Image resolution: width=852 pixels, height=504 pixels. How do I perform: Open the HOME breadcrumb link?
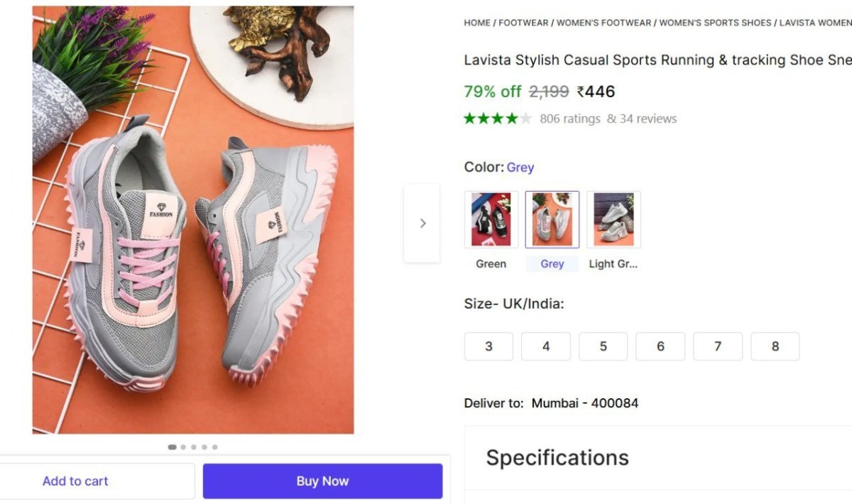tap(476, 22)
